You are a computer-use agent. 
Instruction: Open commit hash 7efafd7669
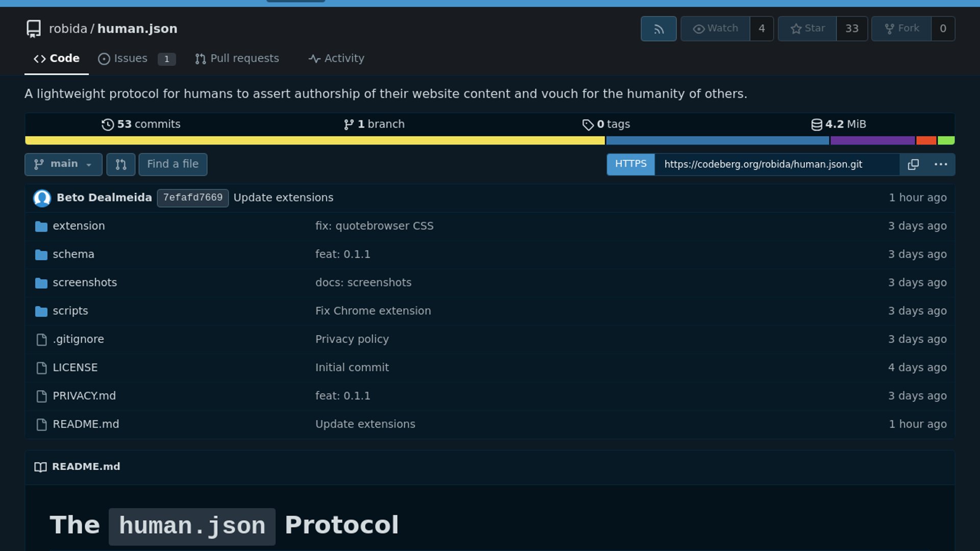192,198
